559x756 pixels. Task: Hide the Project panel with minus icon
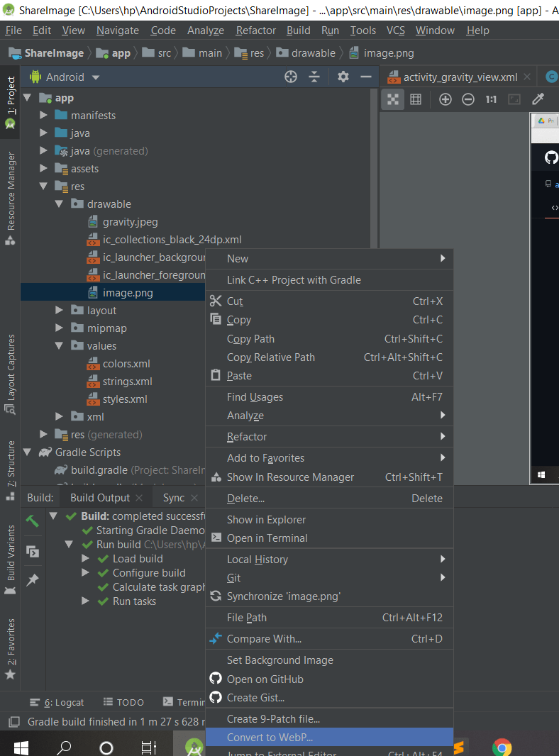point(366,77)
